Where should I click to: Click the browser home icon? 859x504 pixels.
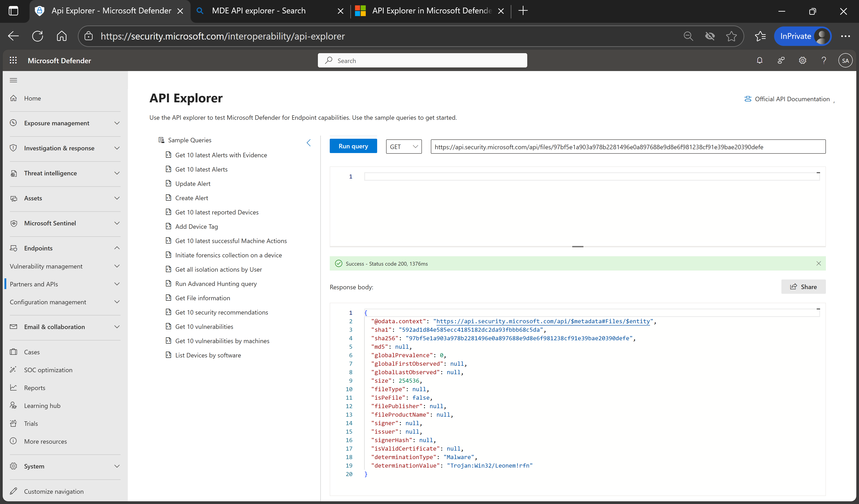click(62, 36)
